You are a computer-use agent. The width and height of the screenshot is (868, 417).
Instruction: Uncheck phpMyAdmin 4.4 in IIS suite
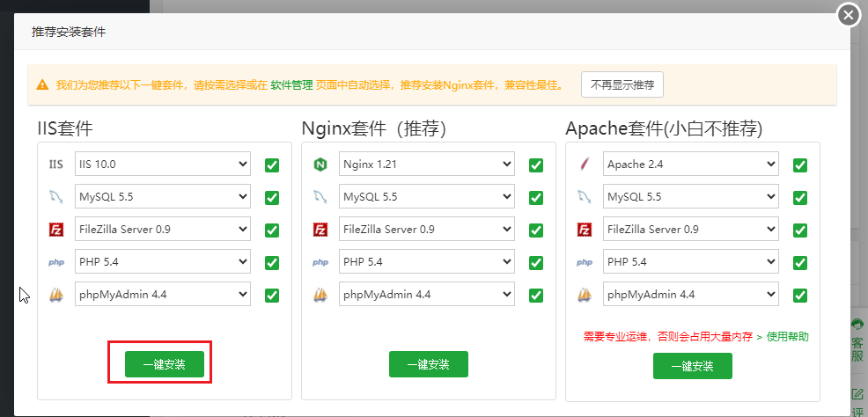[x=272, y=296]
